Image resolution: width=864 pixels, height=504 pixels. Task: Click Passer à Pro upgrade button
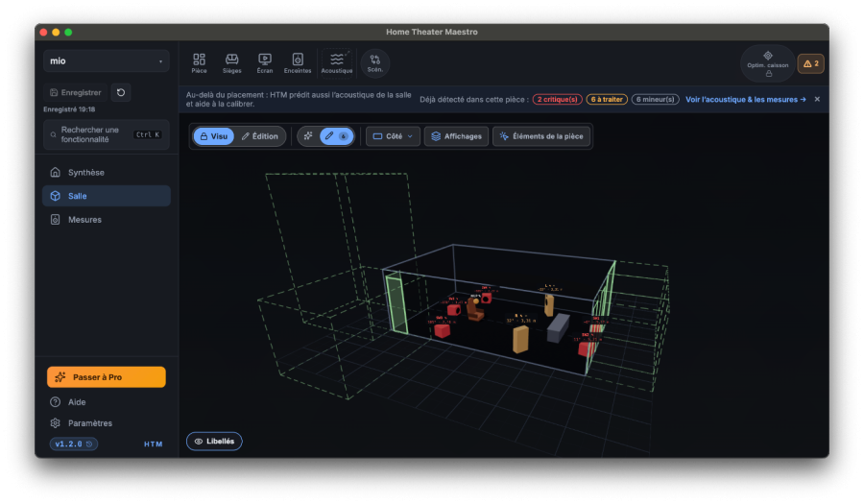[x=107, y=377]
